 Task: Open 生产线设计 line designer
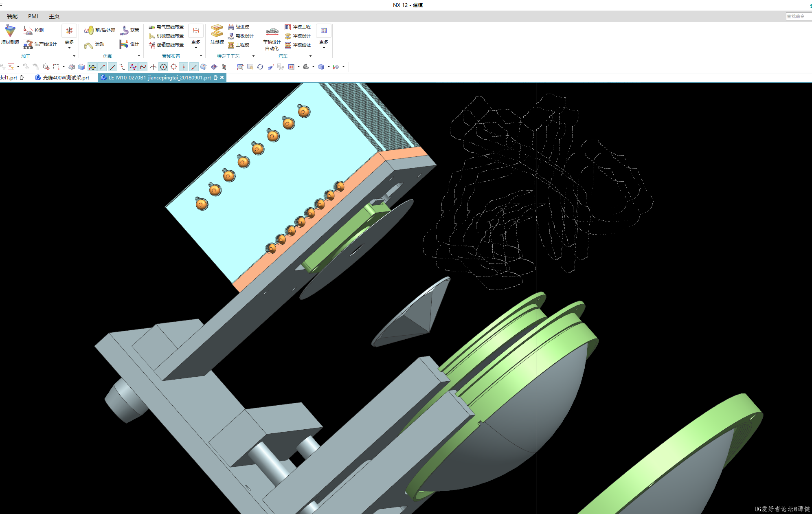pyautogui.click(x=40, y=44)
